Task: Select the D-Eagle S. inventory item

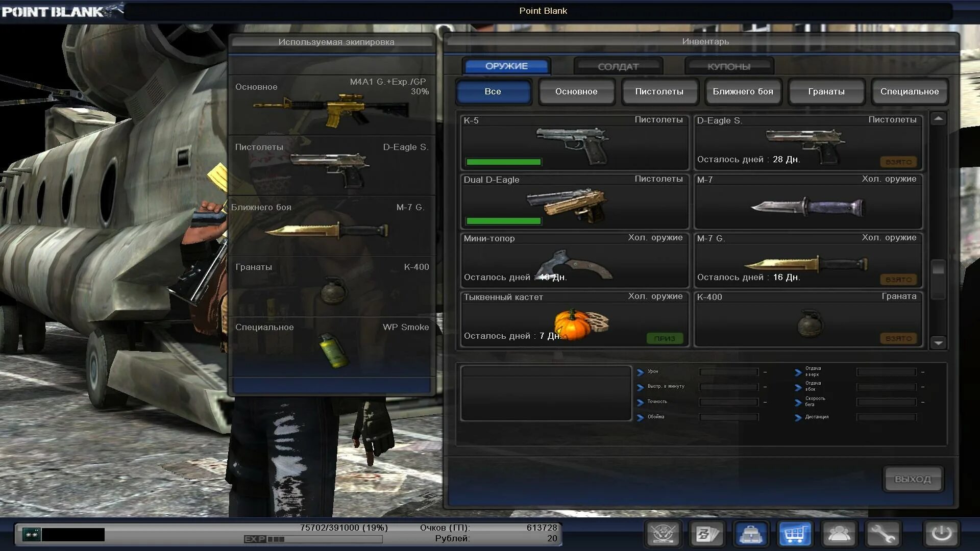Action: point(808,142)
